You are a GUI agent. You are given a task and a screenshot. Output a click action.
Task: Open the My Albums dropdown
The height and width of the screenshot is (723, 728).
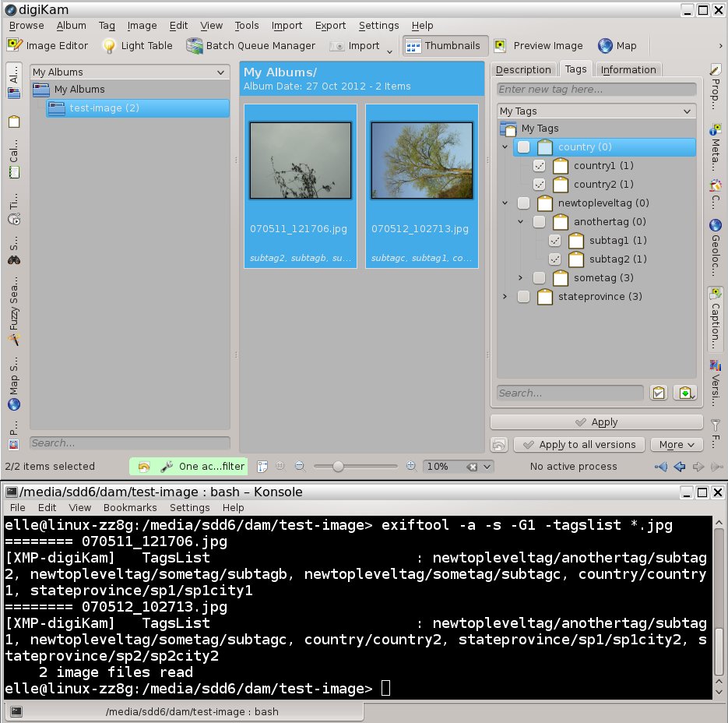pos(129,72)
